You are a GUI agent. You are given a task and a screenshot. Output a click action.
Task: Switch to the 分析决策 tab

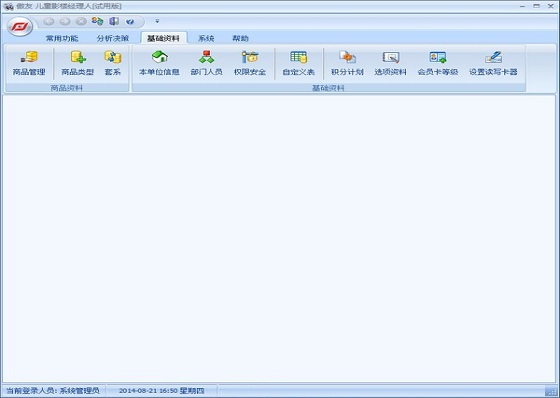pos(112,38)
